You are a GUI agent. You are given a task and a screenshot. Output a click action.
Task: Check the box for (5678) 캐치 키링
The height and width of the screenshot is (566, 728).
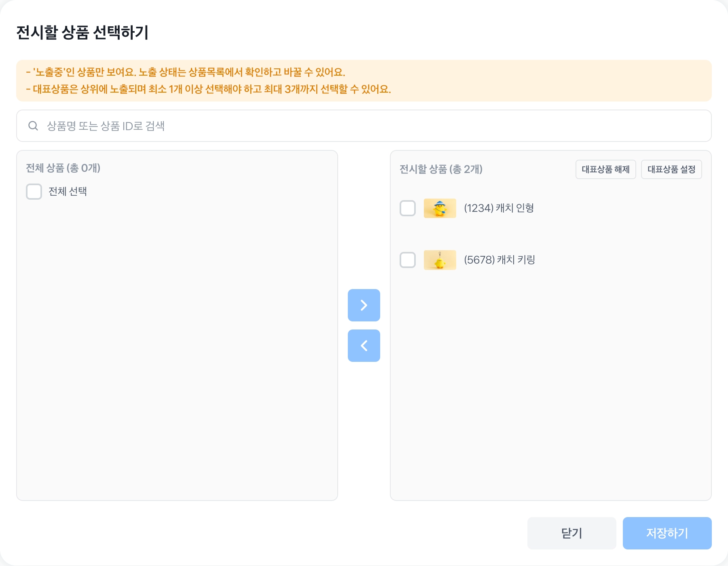[408, 260]
